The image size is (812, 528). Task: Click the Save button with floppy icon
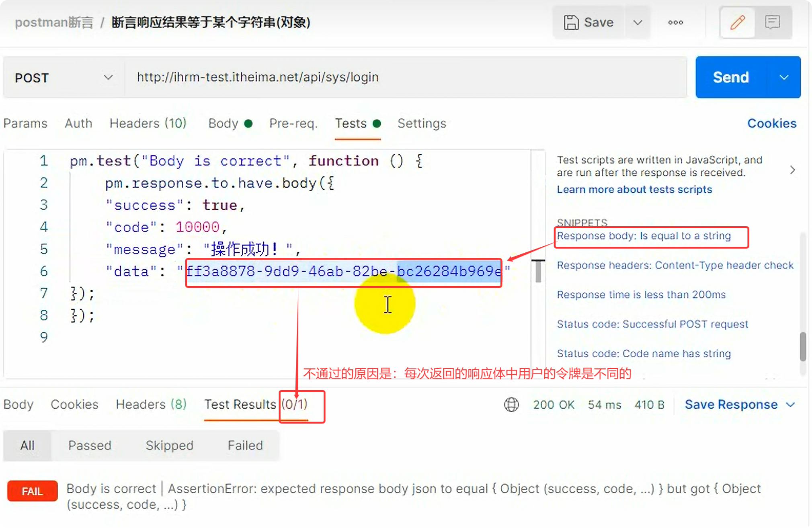point(589,23)
